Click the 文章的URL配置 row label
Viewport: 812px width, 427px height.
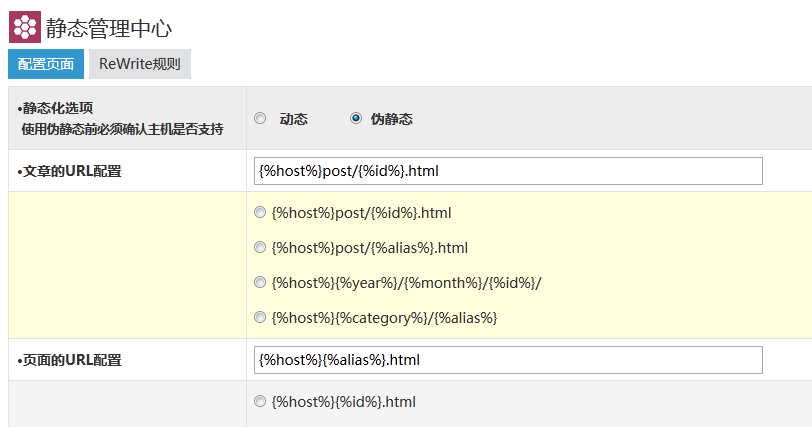[x=69, y=171]
